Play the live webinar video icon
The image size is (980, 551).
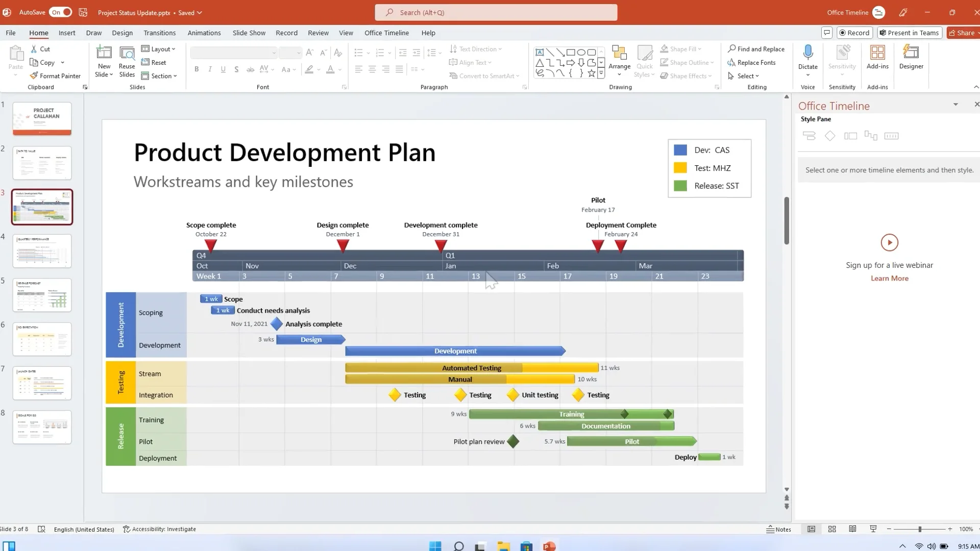pos(889,242)
